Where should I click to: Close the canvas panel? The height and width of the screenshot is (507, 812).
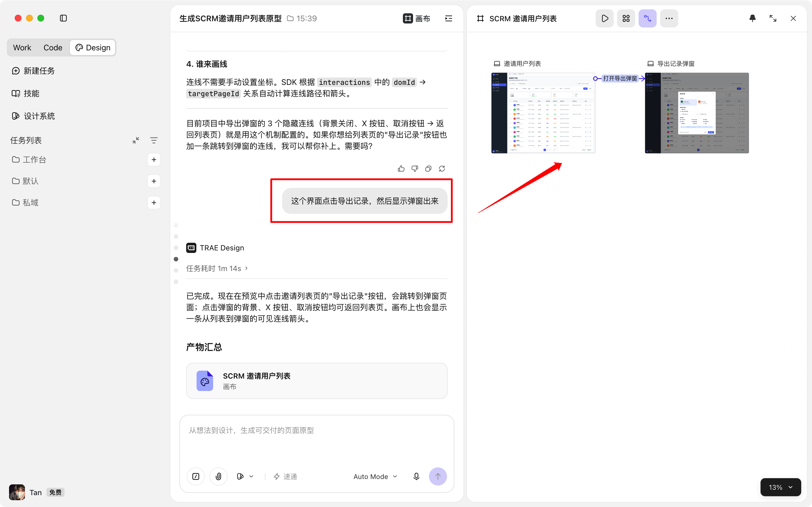pyautogui.click(x=793, y=18)
